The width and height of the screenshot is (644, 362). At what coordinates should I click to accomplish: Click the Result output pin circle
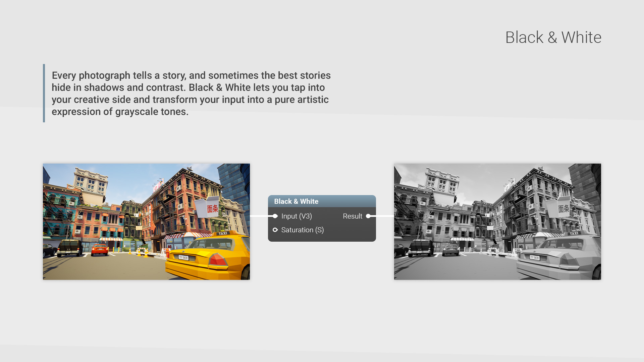pyautogui.click(x=368, y=216)
